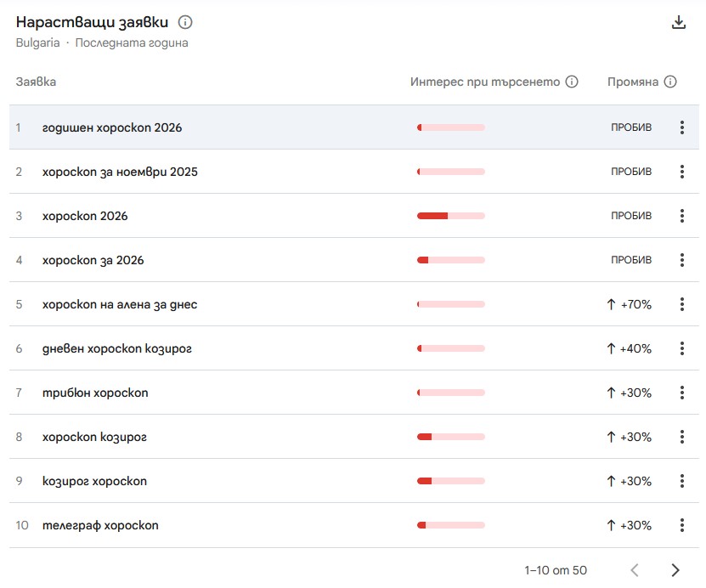The width and height of the screenshot is (706, 588).
Task: Open the three-dot menu for трибюн хороскоп
Action: coord(681,392)
